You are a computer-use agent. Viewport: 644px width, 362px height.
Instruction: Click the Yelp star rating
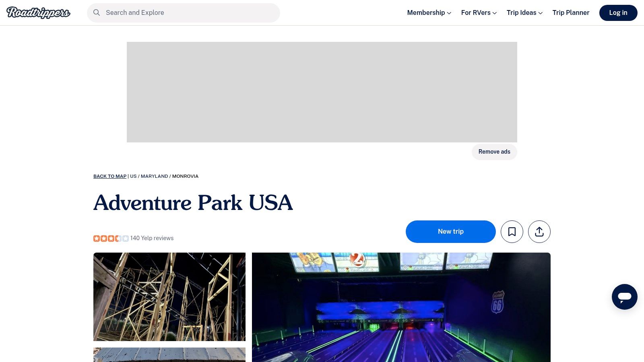click(x=111, y=238)
